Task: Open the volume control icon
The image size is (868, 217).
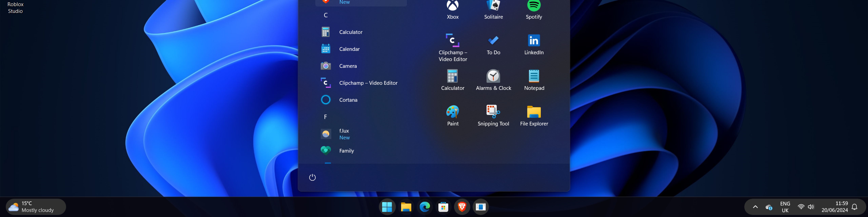Action: pyautogui.click(x=811, y=207)
